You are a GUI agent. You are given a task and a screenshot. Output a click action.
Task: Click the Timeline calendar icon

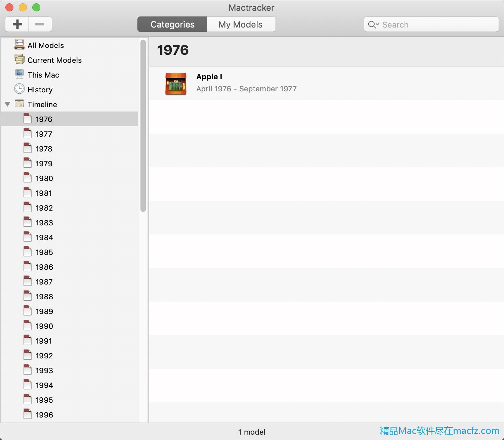(19, 104)
